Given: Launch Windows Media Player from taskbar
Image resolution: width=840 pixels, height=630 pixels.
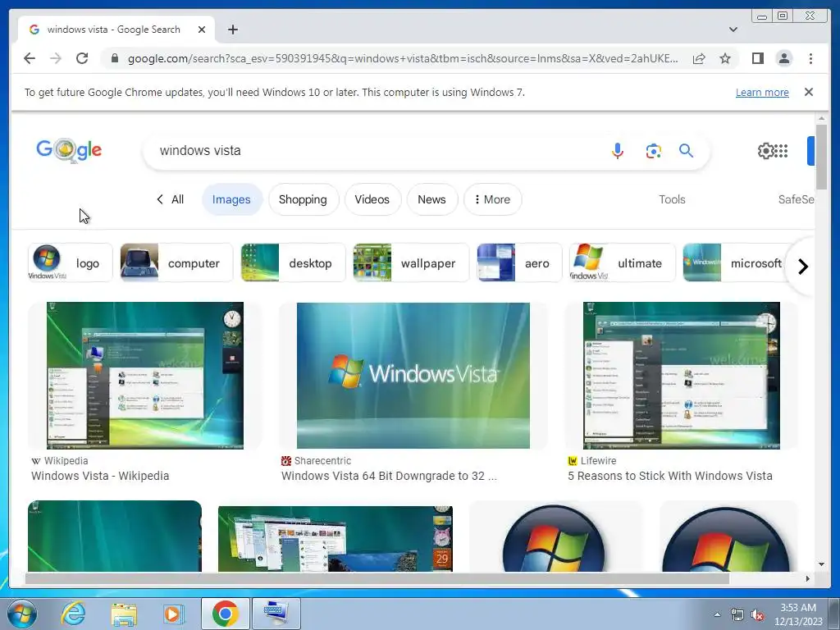Looking at the screenshot, I should (172, 614).
